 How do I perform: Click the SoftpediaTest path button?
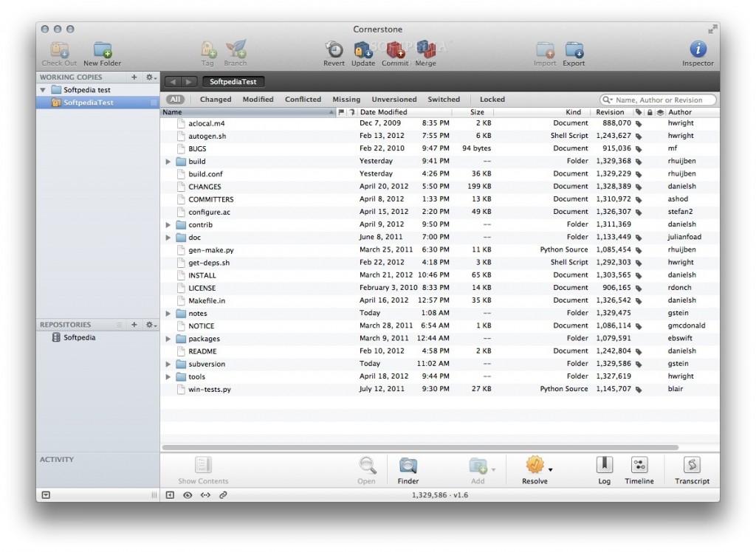point(233,82)
